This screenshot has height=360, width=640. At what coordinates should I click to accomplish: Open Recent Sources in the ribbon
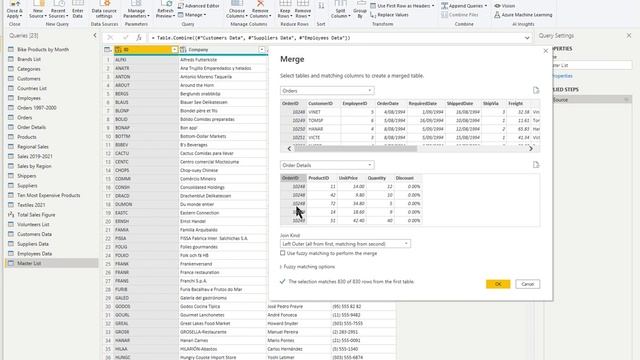click(58, 9)
